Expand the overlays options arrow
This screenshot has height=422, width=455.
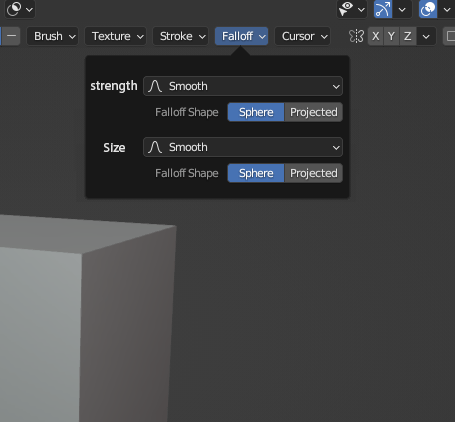447,9
